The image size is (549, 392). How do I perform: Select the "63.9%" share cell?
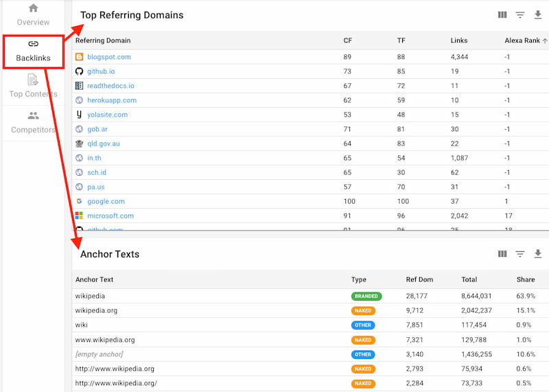tap(526, 296)
